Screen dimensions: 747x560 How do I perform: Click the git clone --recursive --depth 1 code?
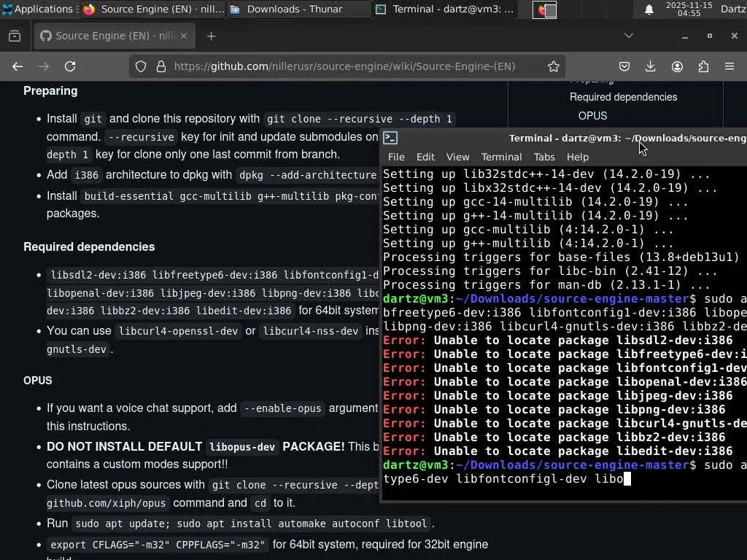tap(359, 119)
